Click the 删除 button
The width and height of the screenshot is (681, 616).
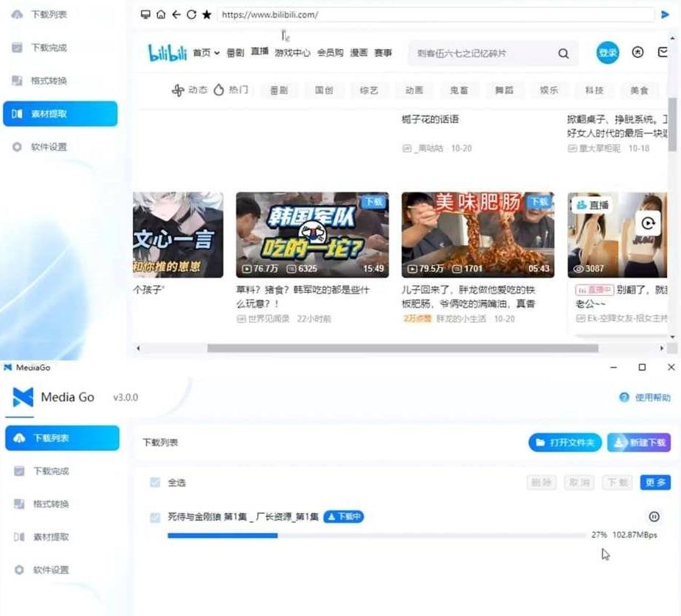pos(541,482)
